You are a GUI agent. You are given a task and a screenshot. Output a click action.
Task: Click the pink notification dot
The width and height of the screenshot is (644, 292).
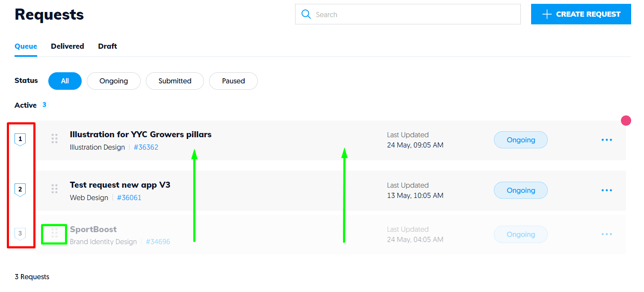[x=626, y=120]
